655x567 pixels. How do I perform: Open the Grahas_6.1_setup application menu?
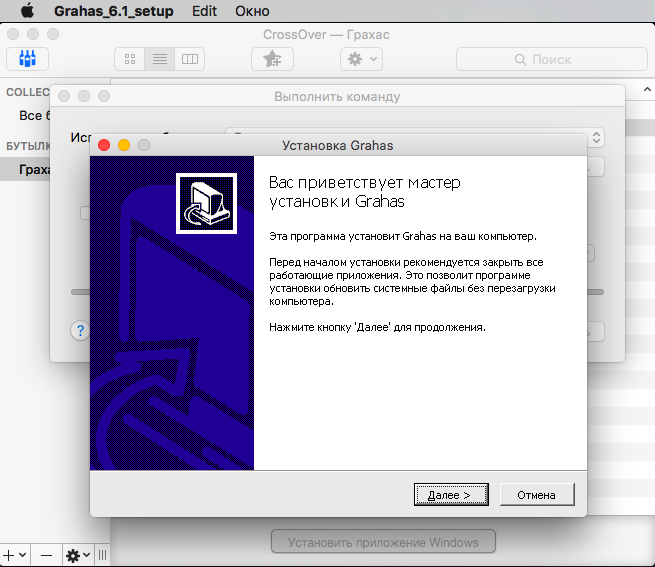coord(114,10)
